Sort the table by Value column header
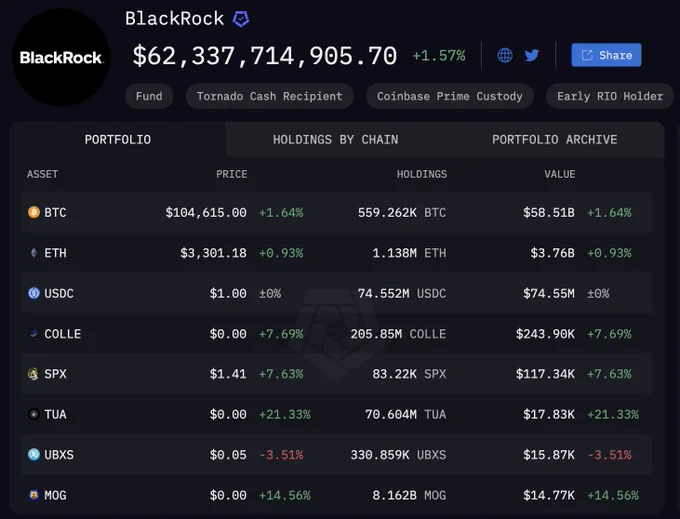680x519 pixels. coord(560,174)
